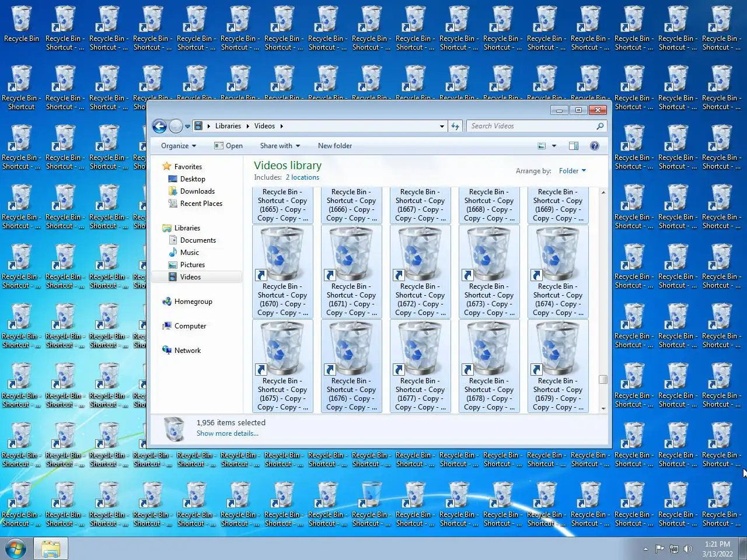Open Downloads in Favorites

(x=197, y=191)
